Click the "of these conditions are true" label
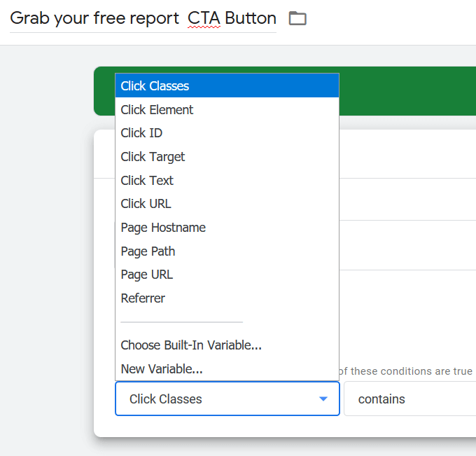Screen dimensions: 476x456 406,371
